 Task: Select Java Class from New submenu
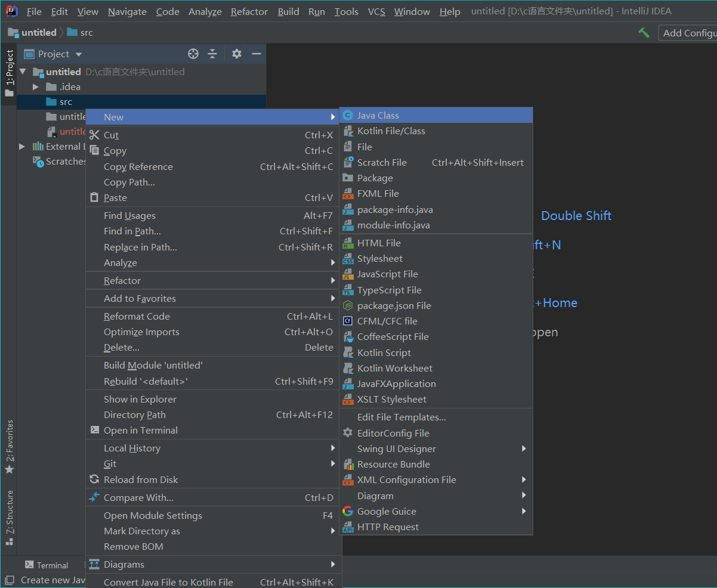436,116
